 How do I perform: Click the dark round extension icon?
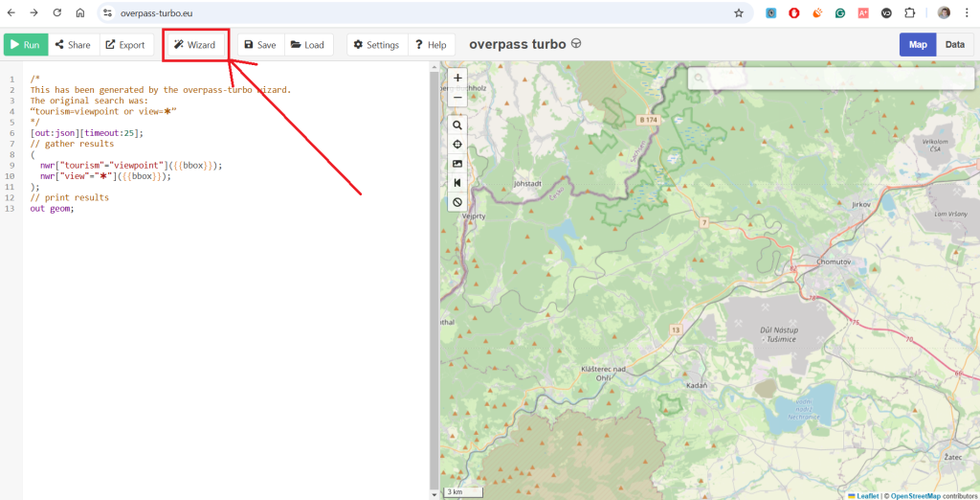[886, 12]
